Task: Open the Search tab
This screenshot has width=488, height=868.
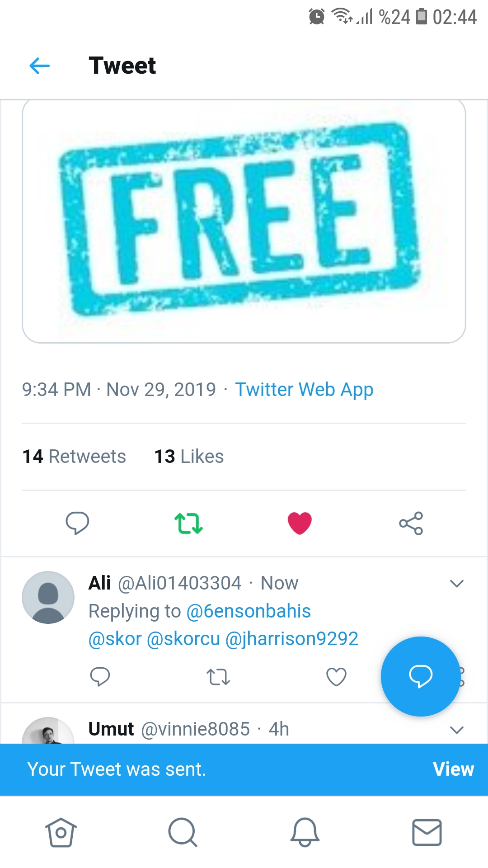Action: [x=183, y=832]
